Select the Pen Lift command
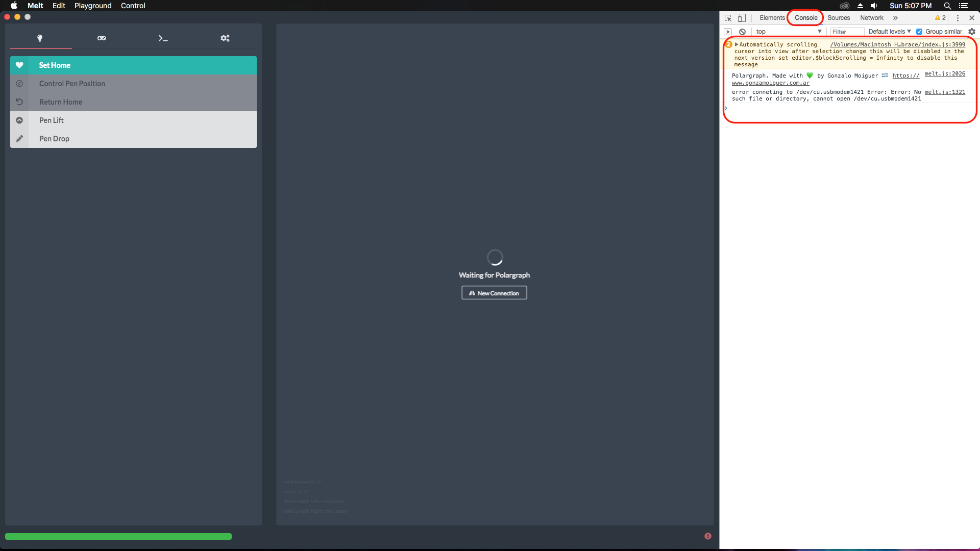980x551 pixels. 51,120
